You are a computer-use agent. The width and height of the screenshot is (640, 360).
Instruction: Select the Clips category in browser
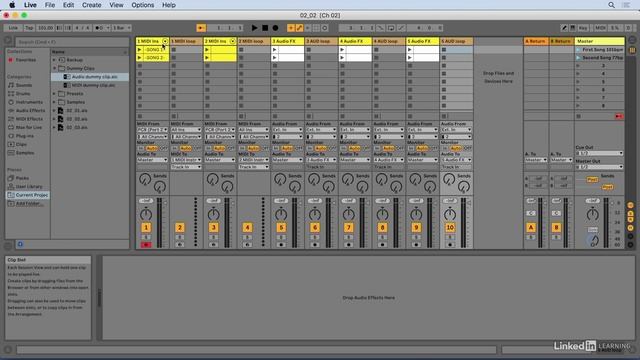(x=21, y=144)
